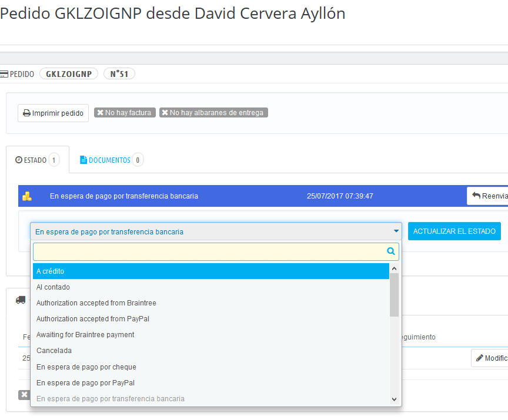Image resolution: width=508 pixels, height=420 pixels.
Task: Choose Authorization accepted from PayPal
Action: [211, 319]
